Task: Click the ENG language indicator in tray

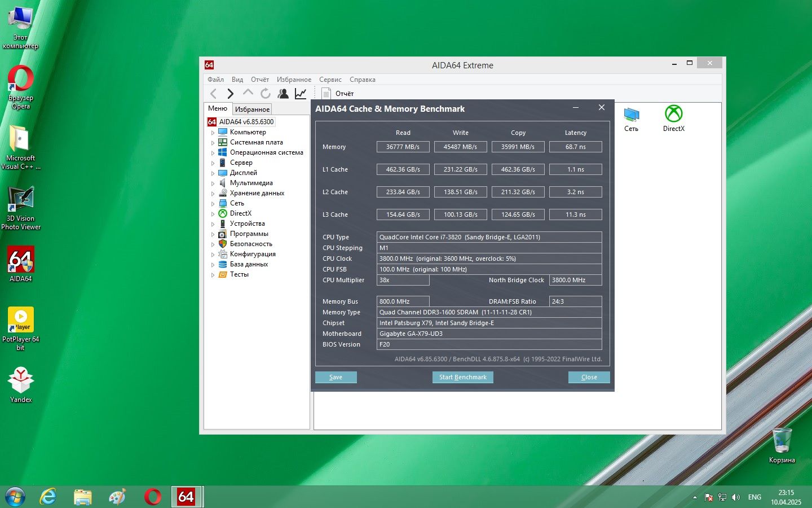Action: click(x=754, y=497)
